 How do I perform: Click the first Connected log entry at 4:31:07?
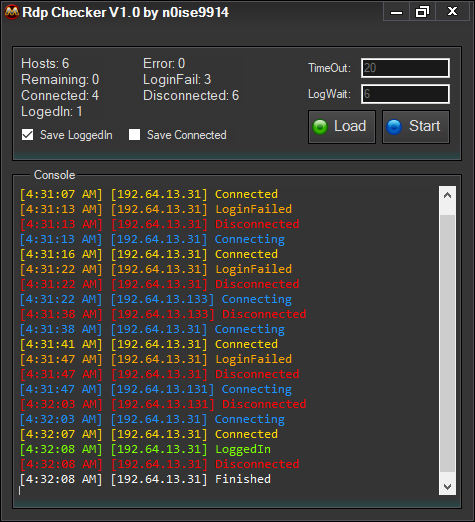pyautogui.click(x=149, y=194)
